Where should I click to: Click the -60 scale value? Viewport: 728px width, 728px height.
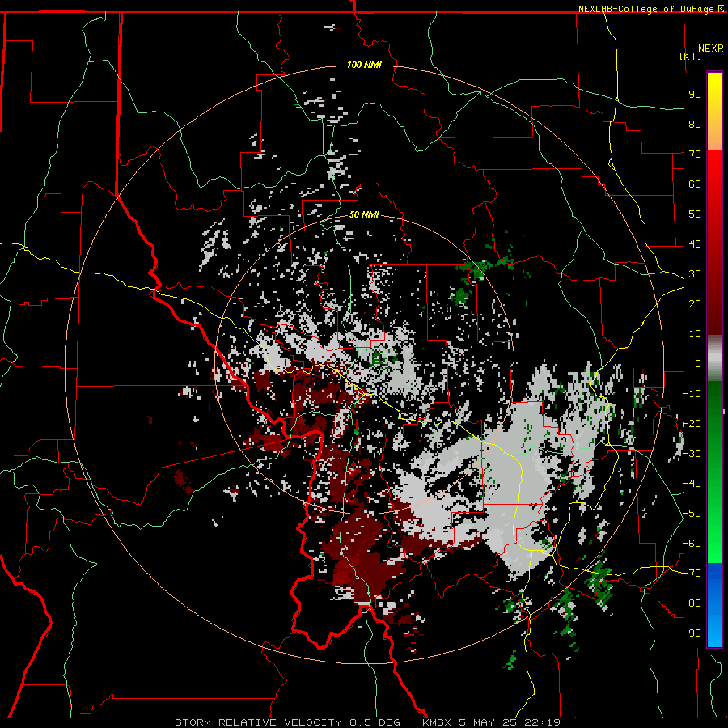pos(692,544)
